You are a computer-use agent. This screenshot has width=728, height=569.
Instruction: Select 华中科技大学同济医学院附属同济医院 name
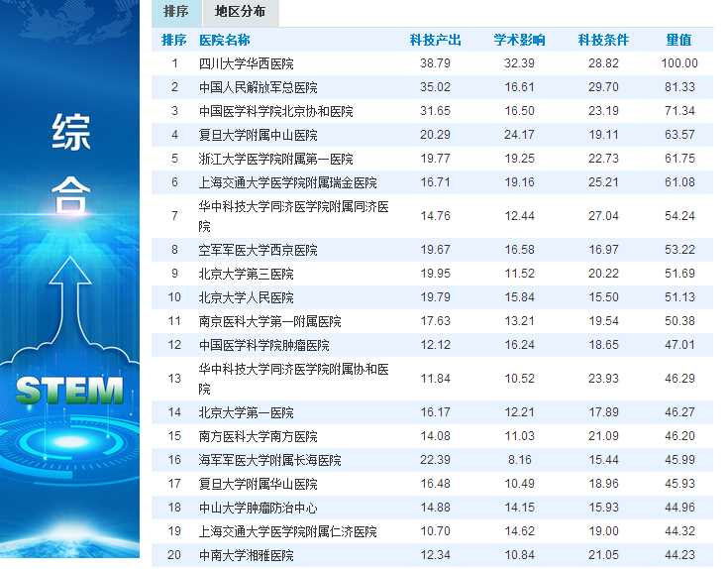pos(293,216)
